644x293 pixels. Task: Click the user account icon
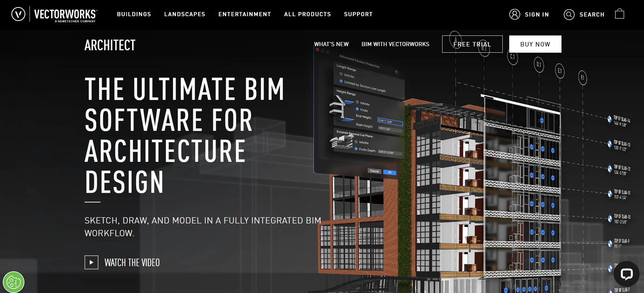pyautogui.click(x=515, y=14)
